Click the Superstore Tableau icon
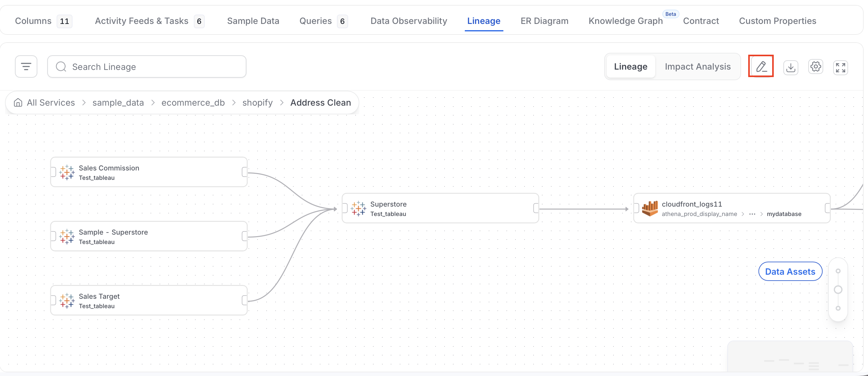Viewport: 868px width, 376px height. pos(358,209)
